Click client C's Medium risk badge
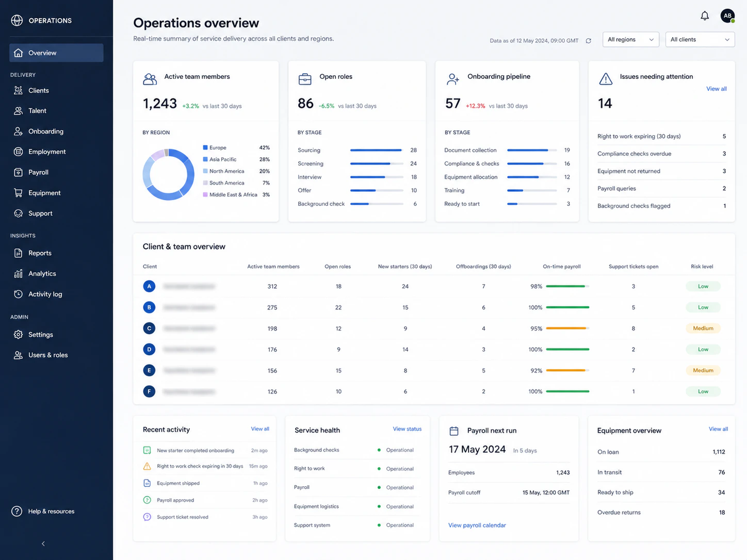This screenshot has width=747, height=560. coord(703,328)
